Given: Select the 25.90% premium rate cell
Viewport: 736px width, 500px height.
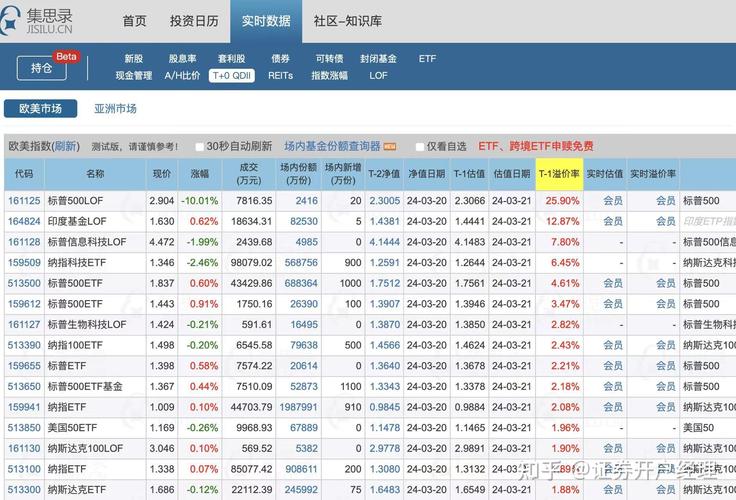Looking at the screenshot, I should (x=562, y=200).
